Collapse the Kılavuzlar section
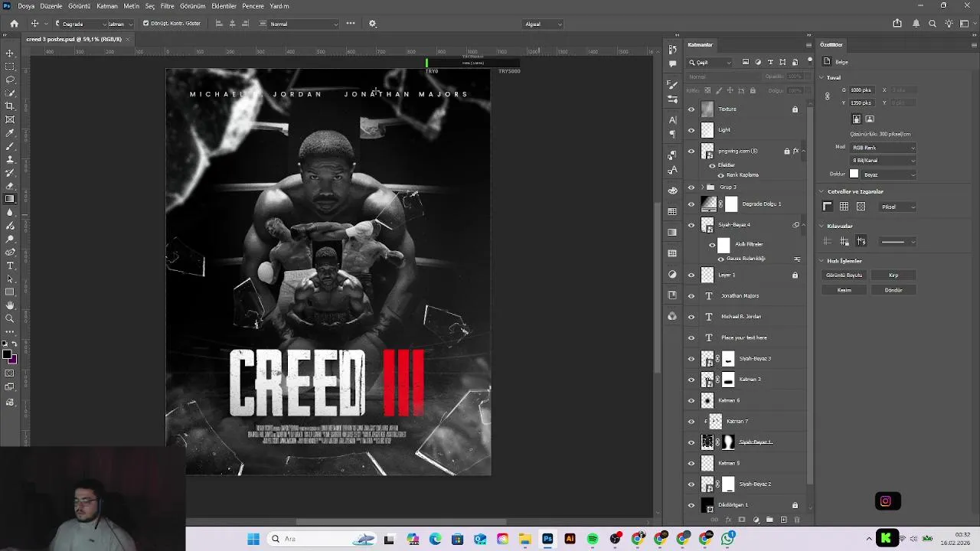This screenshot has width=980, height=551. click(822, 226)
